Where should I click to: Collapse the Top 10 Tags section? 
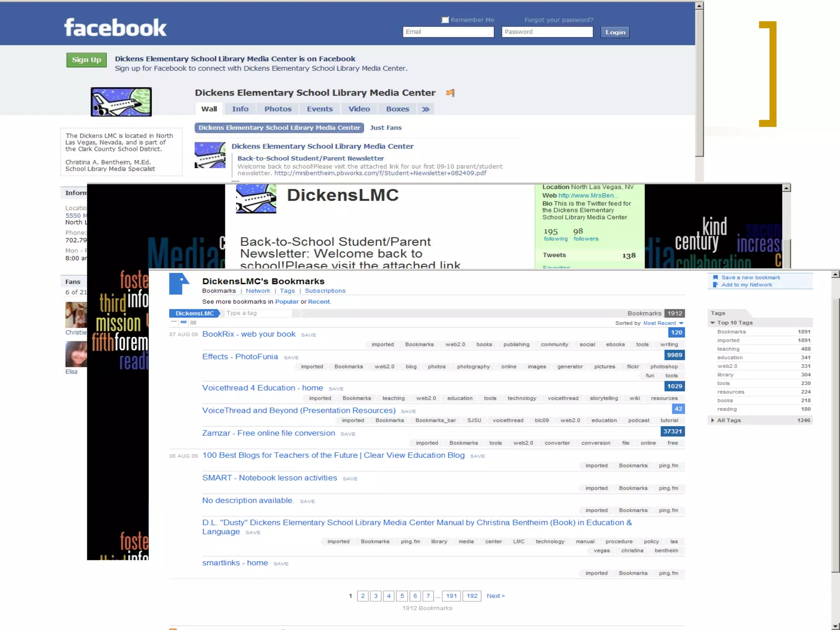point(712,323)
